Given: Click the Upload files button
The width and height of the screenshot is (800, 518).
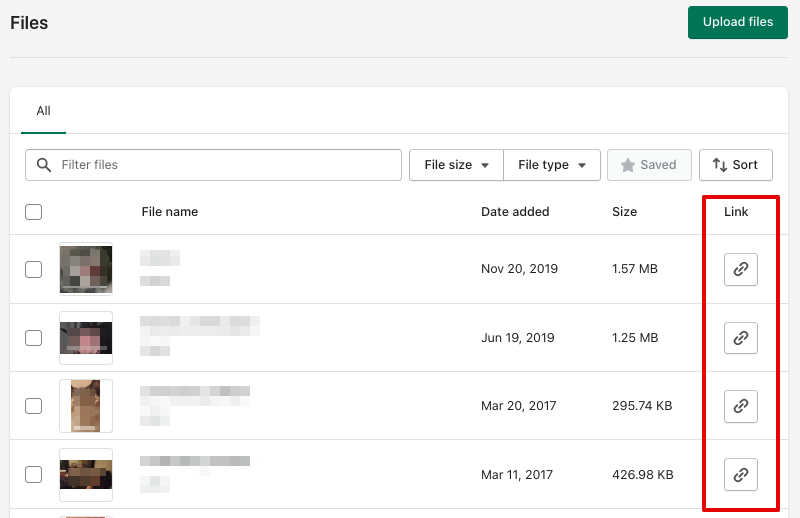Looking at the screenshot, I should coord(738,22).
